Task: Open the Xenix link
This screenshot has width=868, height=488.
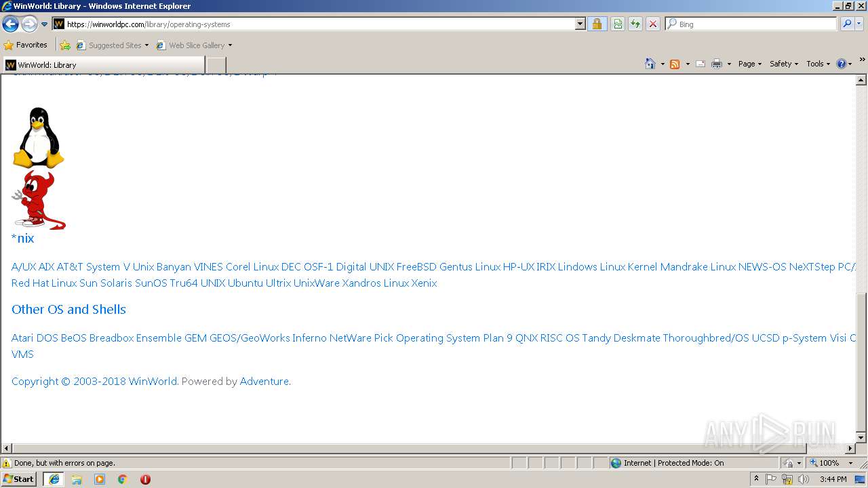Action: coord(425,283)
